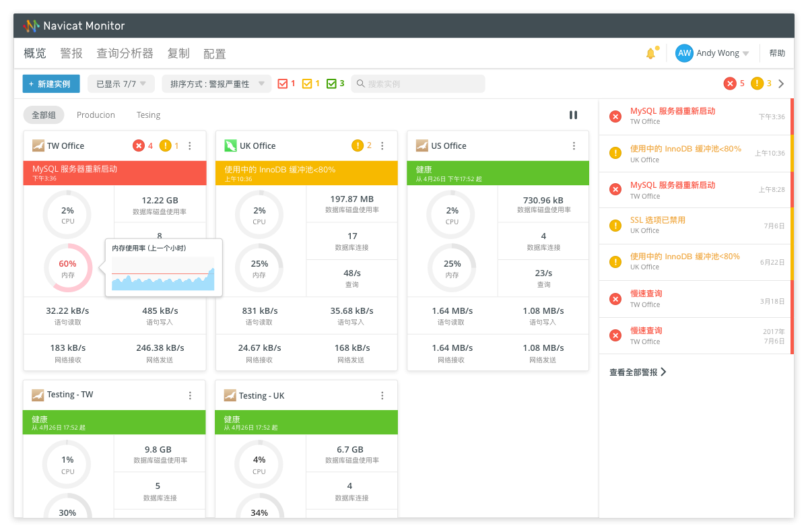Open the 排序方式 sort dropdown
Screen dimensions: 808x532
coord(217,84)
